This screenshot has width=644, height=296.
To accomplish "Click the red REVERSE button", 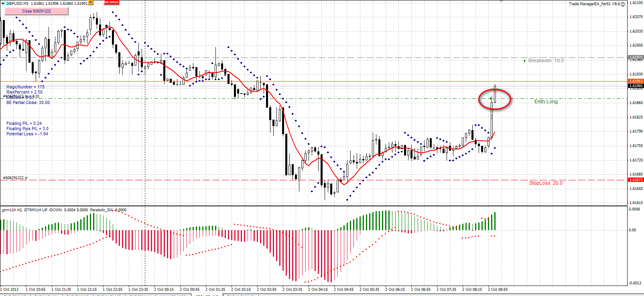I will click(111, 2).
